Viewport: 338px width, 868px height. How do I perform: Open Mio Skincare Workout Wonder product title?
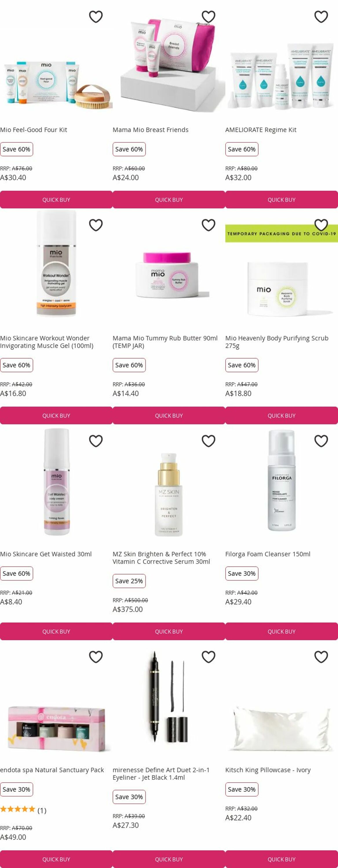47,342
